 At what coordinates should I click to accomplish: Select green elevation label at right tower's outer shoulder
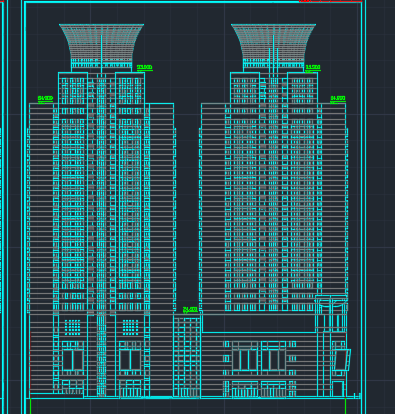tap(338, 99)
